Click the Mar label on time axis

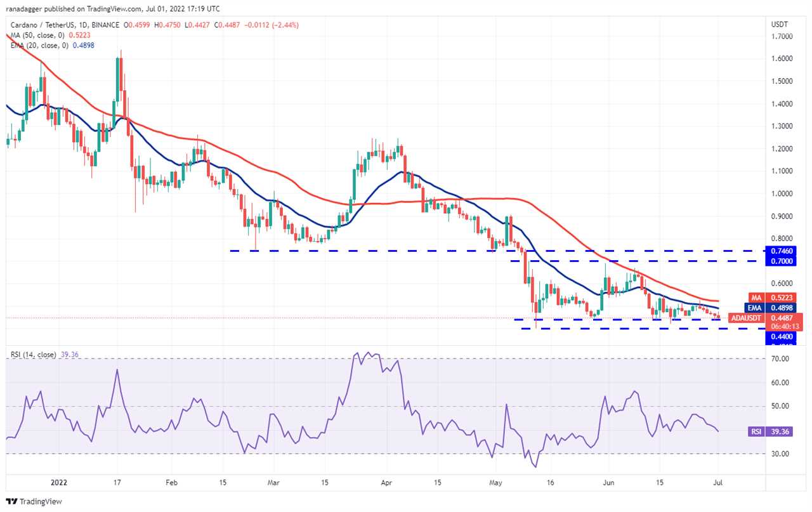(272, 483)
